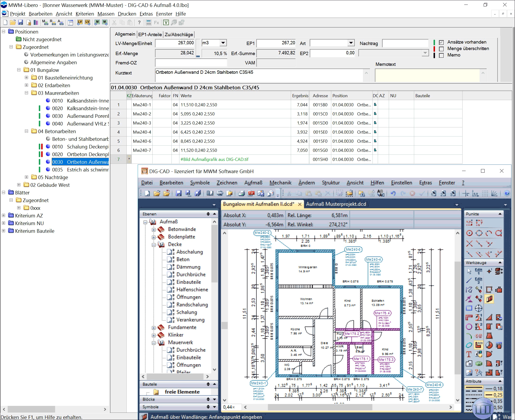Select the Halfenschiene layer in DIG-CAD
Viewport: 515px width, 420px height.
[192, 289]
